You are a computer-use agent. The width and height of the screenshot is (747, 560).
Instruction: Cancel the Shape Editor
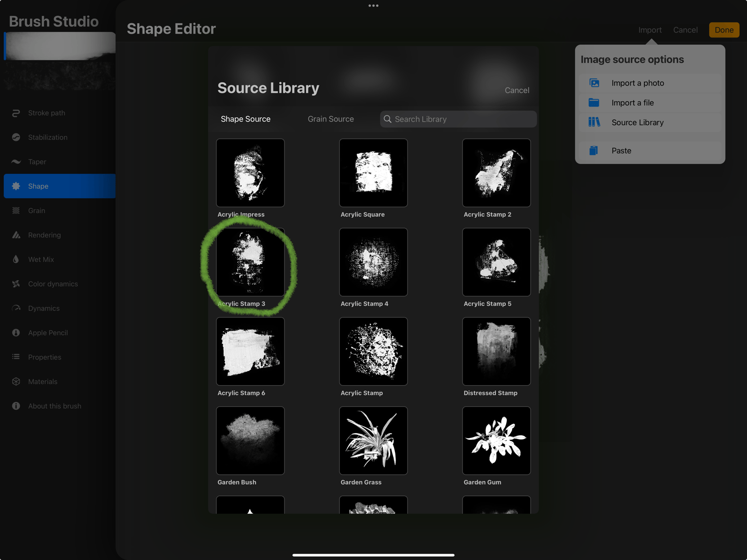pyautogui.click(x=685, y=30)
